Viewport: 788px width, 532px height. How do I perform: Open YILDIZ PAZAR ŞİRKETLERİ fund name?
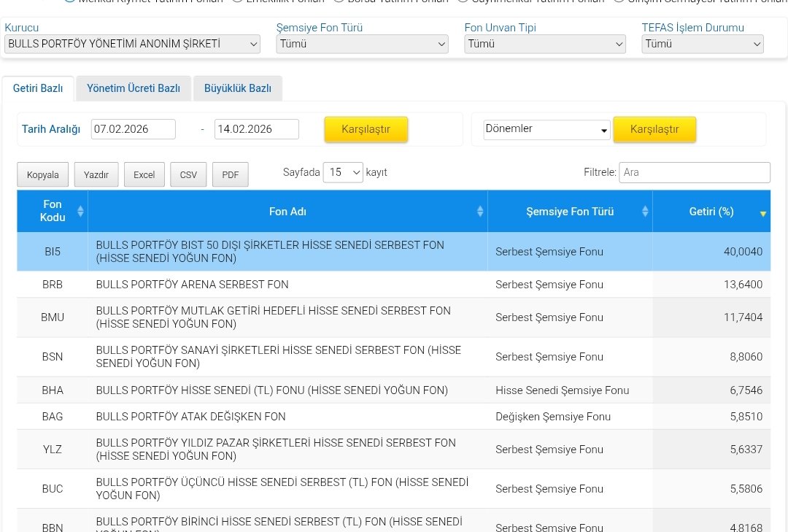click(276, 449)
